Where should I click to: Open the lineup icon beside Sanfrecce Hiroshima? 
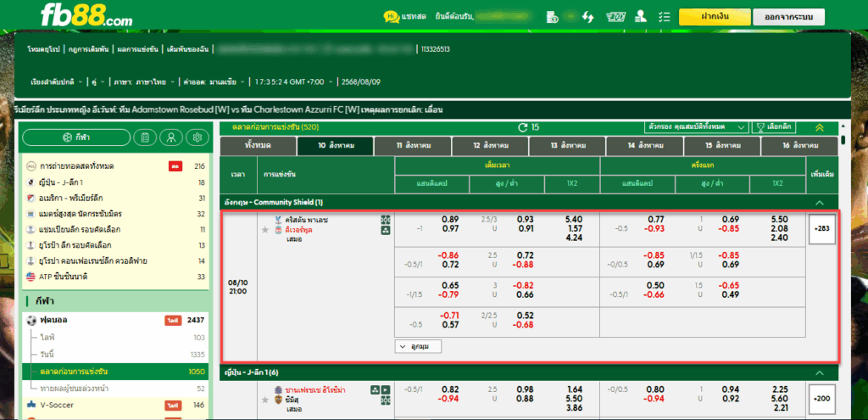[x=376, y=389]
